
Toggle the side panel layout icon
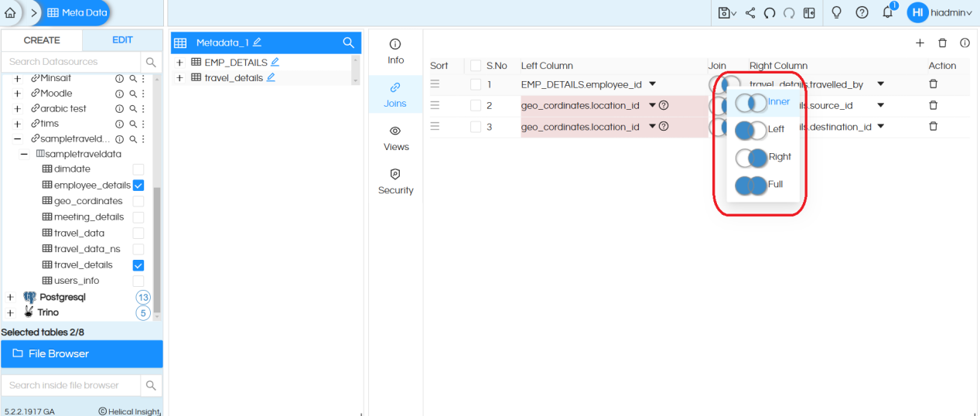pyautogui.click(x=809, y=12)
